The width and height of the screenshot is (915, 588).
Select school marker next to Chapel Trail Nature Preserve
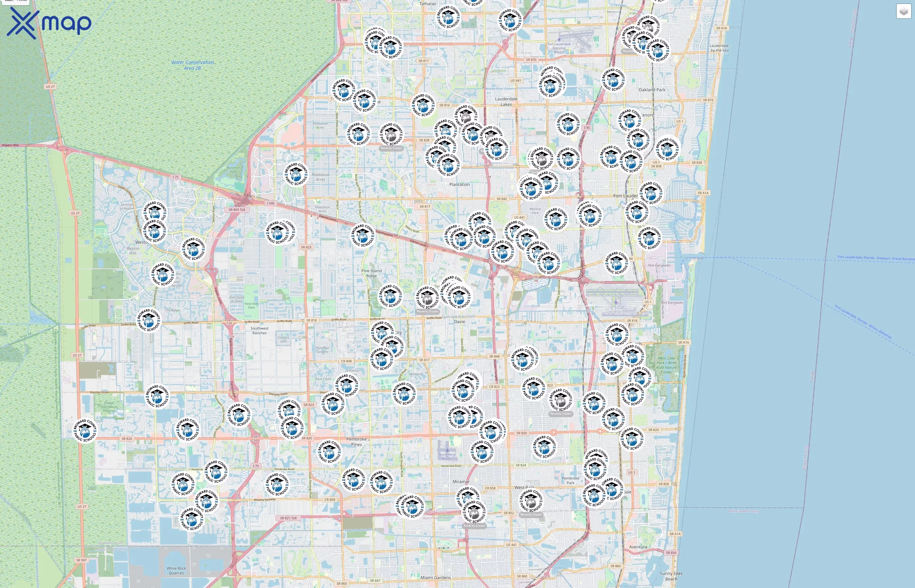[x=157, y=396]
